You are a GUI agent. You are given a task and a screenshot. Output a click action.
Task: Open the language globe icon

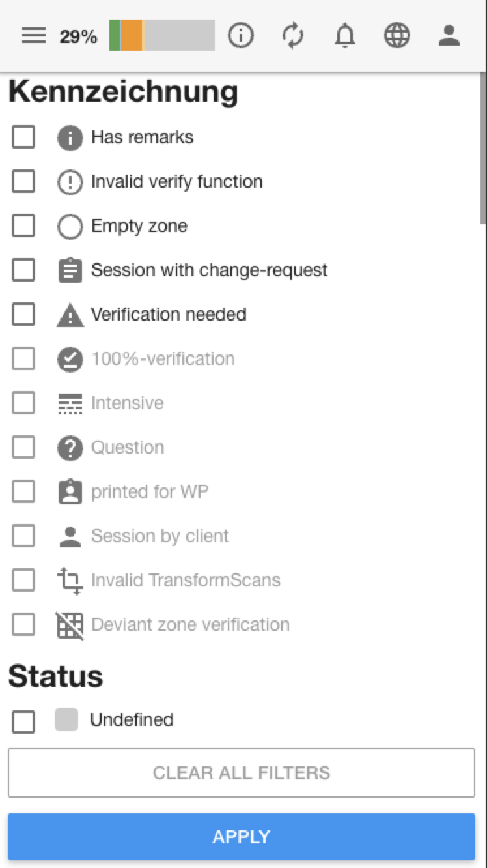pyautogui.click(x=397, y=36)
